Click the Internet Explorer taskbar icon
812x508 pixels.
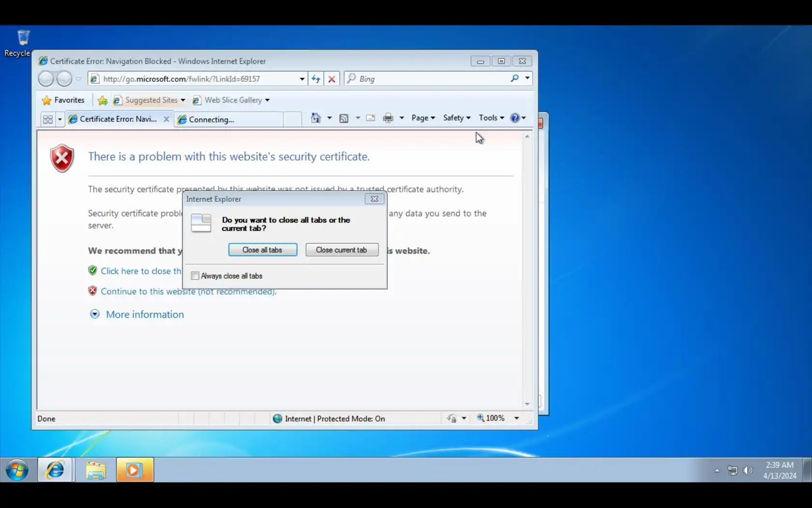tap(55, 470)
